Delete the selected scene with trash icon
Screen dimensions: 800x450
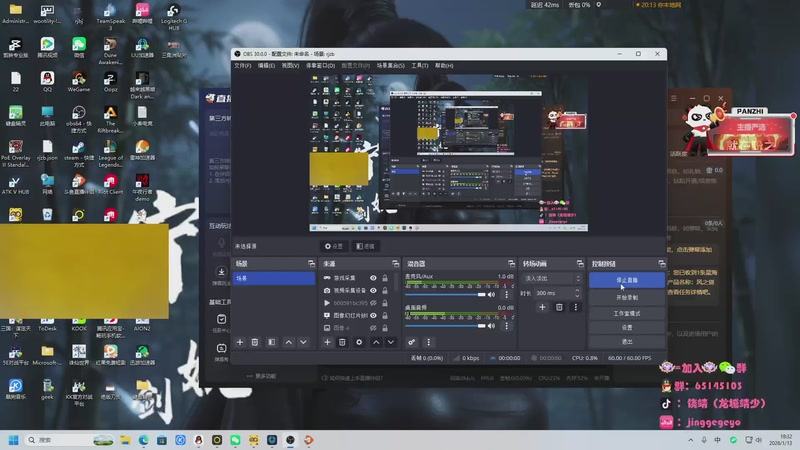click(x=255, y=342)
